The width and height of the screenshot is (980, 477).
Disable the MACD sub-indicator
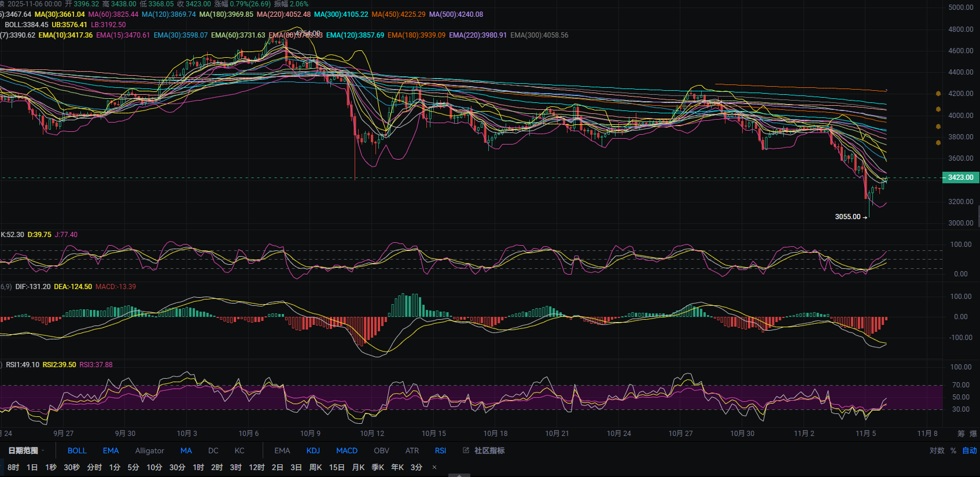pyautogui.click(x=347, y=450)
